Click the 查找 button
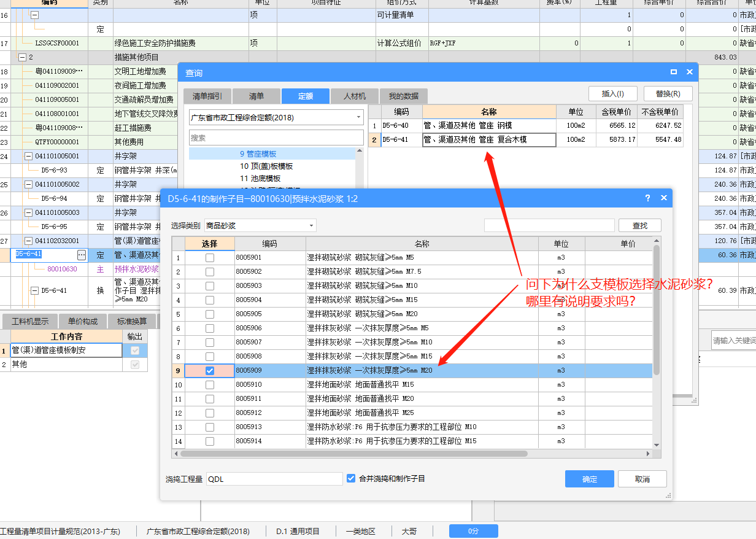Image resolution: width=756 pixels, height=539 pixels. pyautogui.click(x=639, y=226)
